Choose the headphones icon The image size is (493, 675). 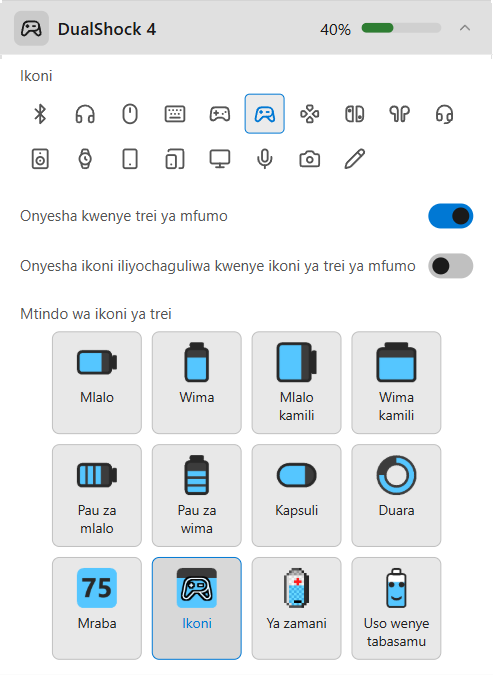coord(85,114)
